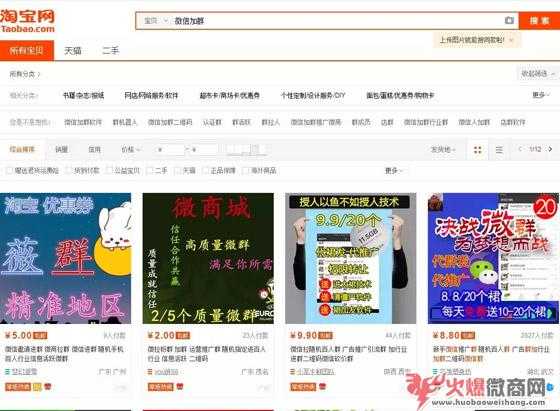560x411 pixels.
Task: Open the 微商城 product image
Action: (208, 259)
